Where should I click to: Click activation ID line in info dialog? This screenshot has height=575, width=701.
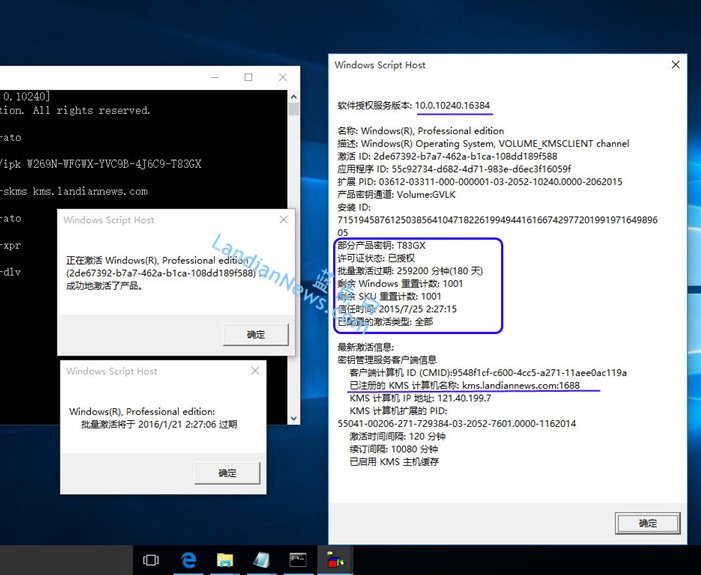447,156
